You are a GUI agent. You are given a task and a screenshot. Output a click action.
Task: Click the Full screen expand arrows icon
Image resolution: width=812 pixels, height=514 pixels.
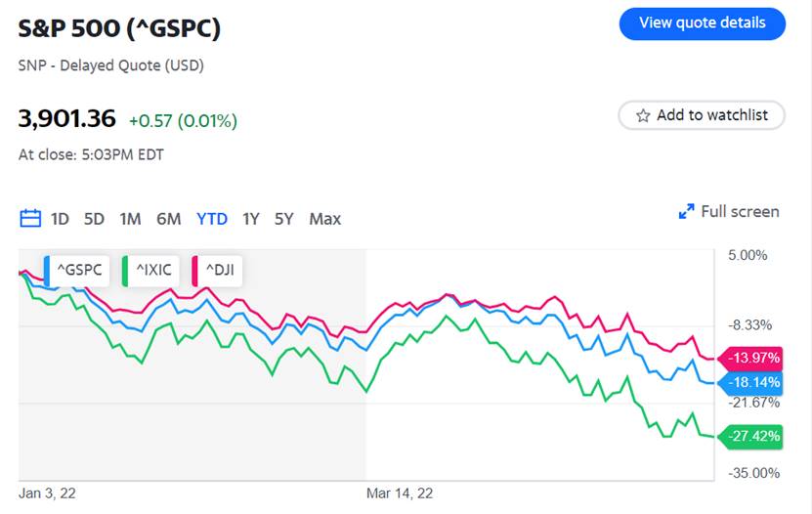(x=686, y=212)
